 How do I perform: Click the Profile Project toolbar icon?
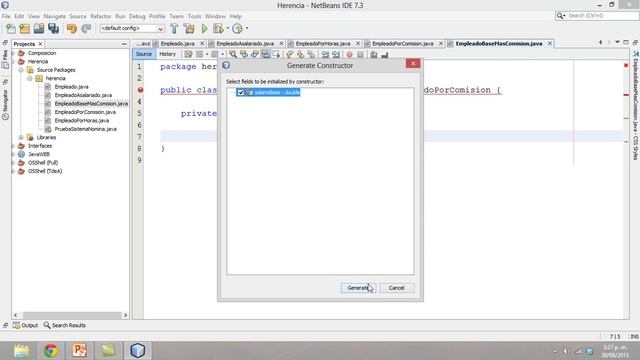pyautogui.click(x=237, y=29)
